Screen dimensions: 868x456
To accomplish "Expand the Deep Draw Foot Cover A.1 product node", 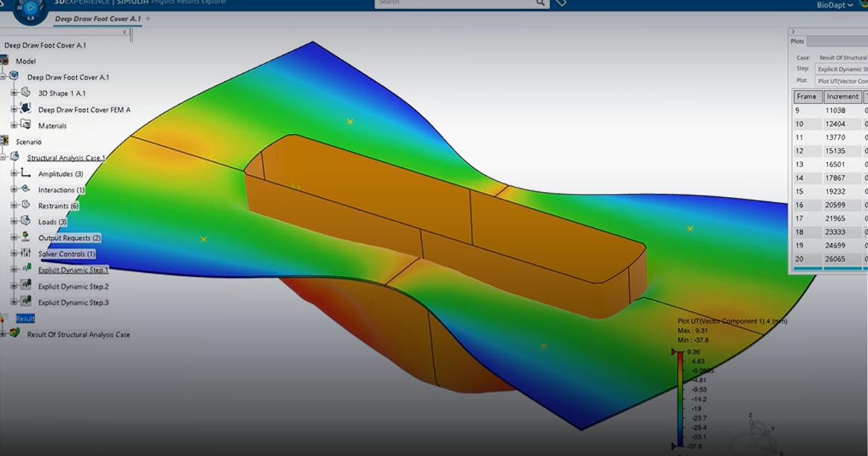I will point(4,77).
